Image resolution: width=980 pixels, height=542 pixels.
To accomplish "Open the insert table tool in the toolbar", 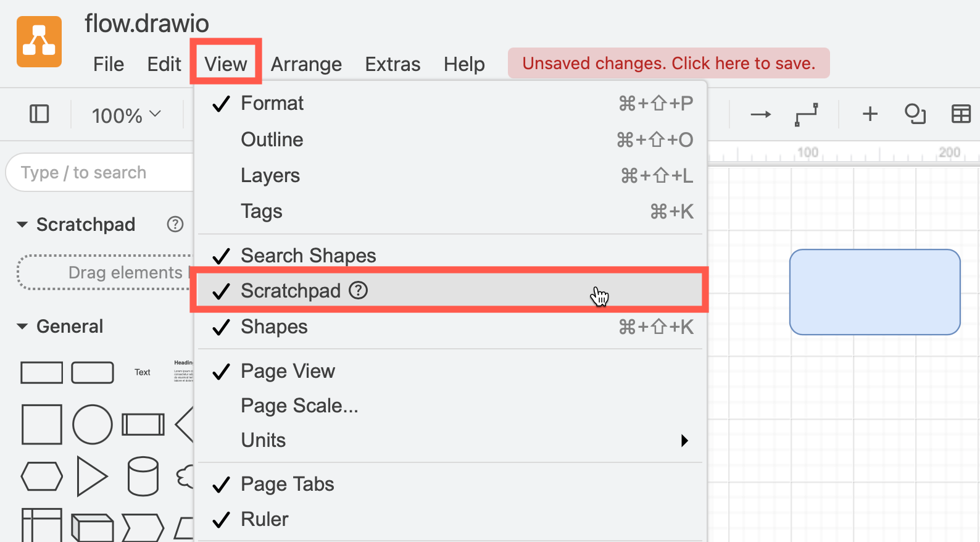I will [x=960, y=114].
